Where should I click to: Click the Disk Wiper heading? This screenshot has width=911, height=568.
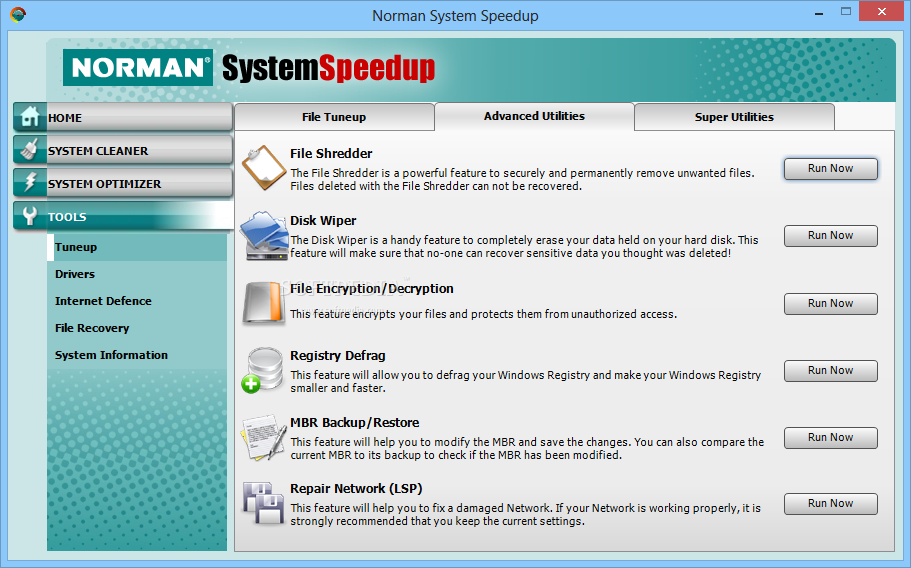323,221
